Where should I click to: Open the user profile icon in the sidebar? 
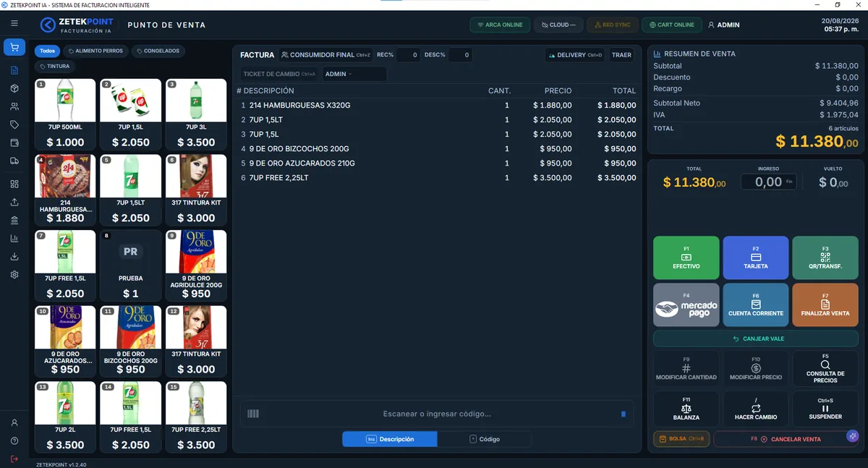click(x=14, y=422)
